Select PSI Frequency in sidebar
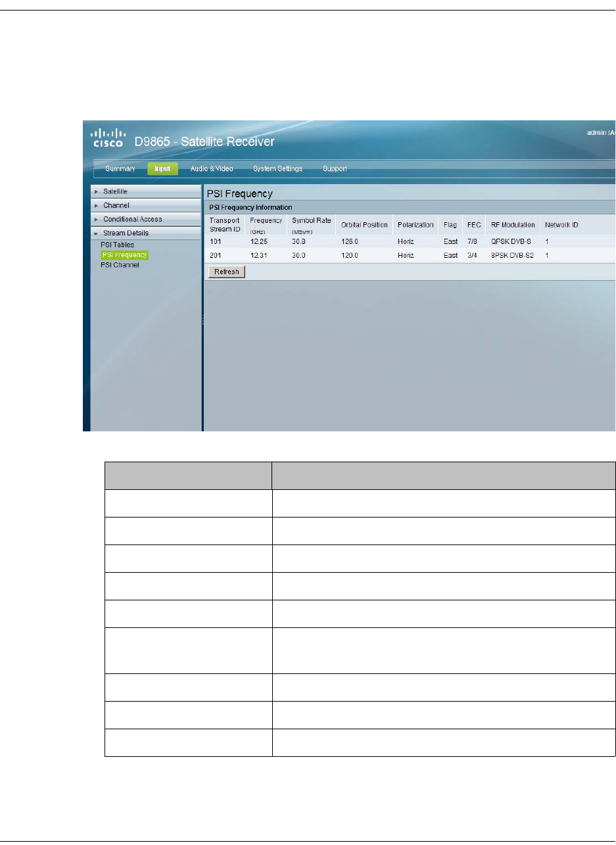The image size is (616, 845). coord(124,255)
